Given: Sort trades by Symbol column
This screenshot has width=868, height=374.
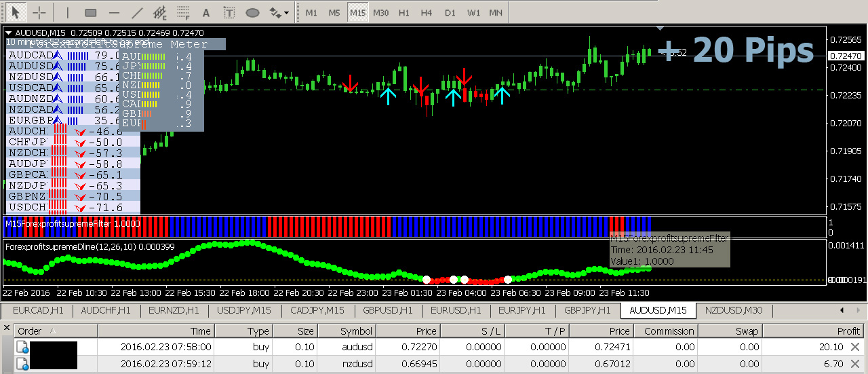Looking at the screenshot, I should click(347, 331).
